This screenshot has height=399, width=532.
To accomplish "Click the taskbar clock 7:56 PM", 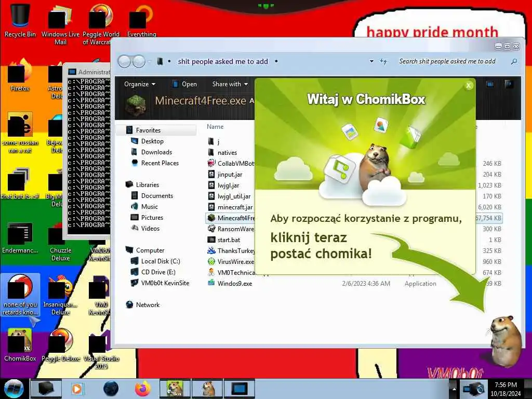I will (x=506, y=385).
